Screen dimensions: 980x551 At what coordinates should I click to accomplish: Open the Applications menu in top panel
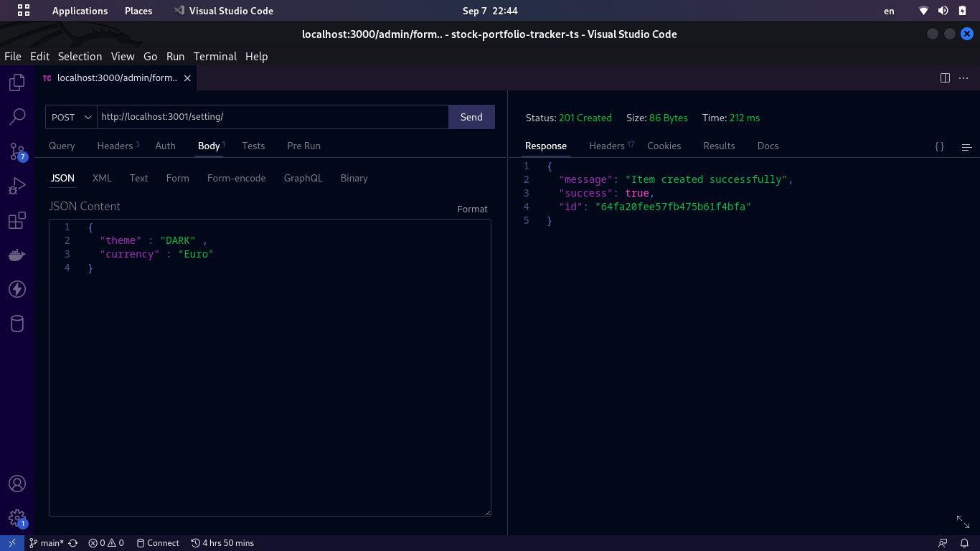(80, 11)
